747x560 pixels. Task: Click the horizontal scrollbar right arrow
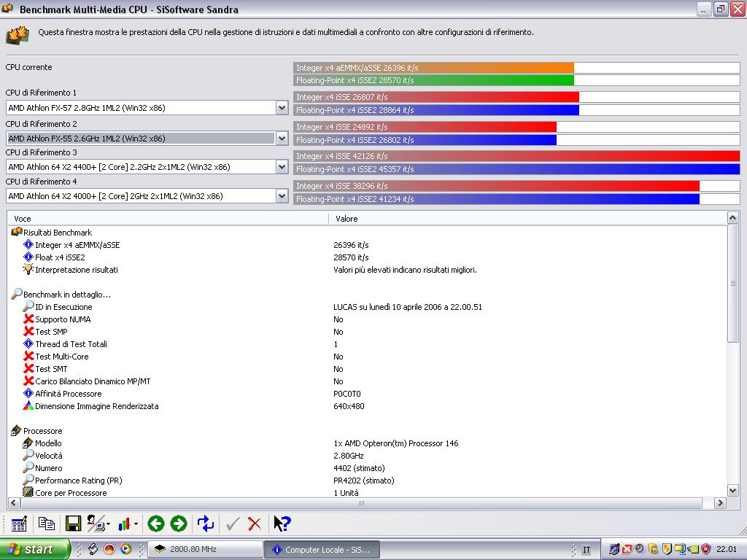tap(720, 502)
